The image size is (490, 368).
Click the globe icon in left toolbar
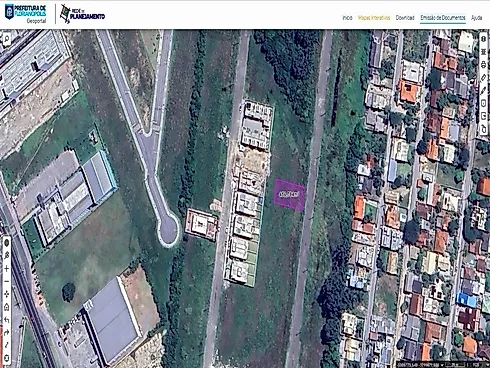click(x=6, y=243)
